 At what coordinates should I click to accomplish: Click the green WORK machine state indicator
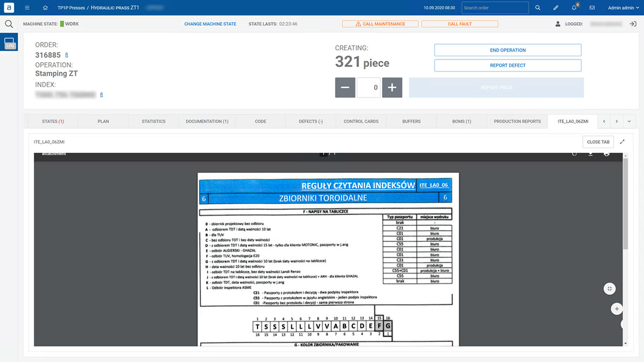(x=62, y=24)
